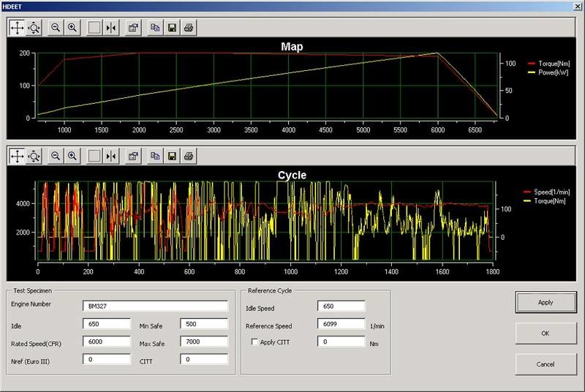The image size is (585, 392).
Task: Click the blank square button in Cycle toolbar
Action: tap(94, 157)
